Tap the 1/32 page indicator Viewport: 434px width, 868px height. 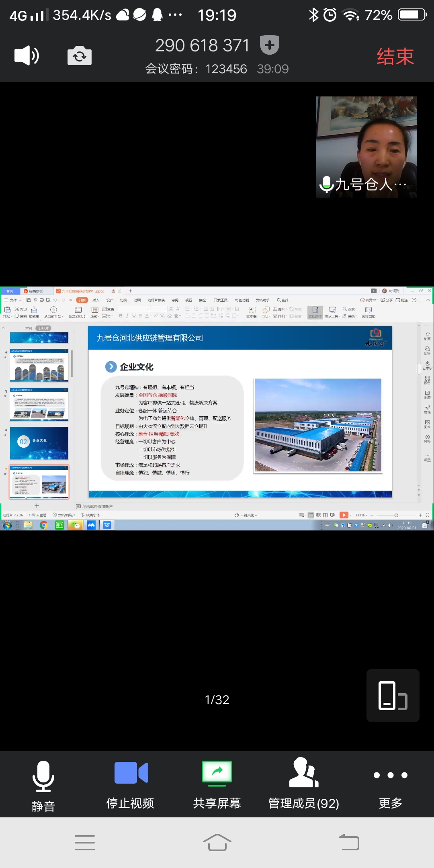point(217,700)
